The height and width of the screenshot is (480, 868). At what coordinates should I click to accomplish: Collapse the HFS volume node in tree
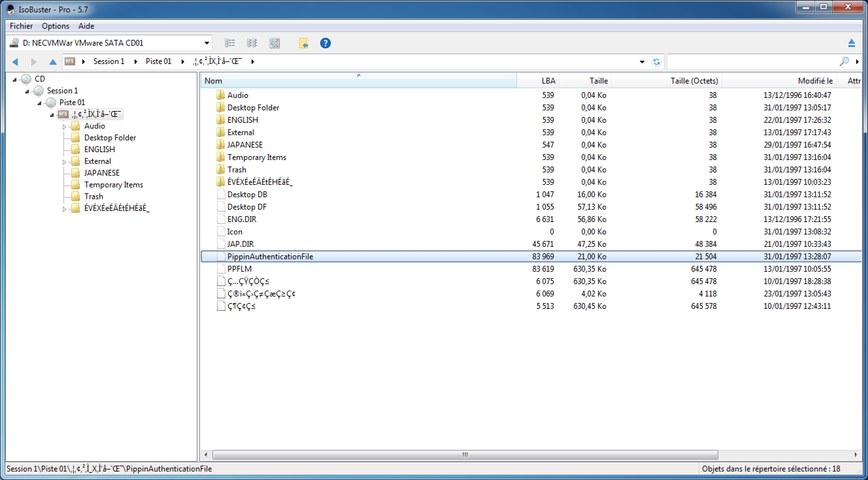coord(52,115)
